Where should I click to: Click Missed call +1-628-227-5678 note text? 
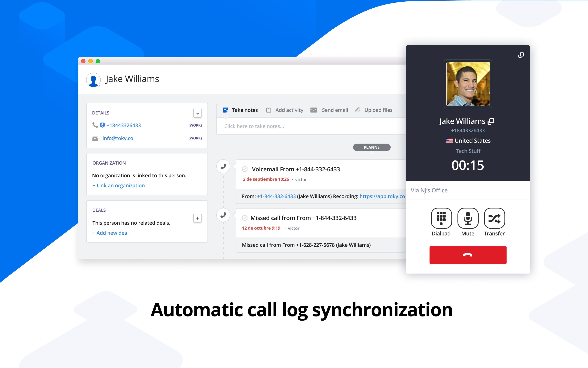point(306,245)
